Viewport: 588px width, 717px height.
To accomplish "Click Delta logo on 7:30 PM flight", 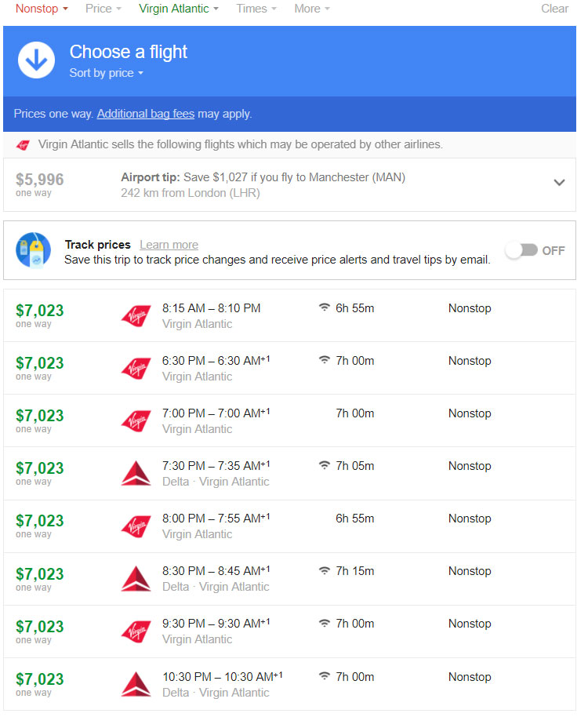I will tap(136, 473).
